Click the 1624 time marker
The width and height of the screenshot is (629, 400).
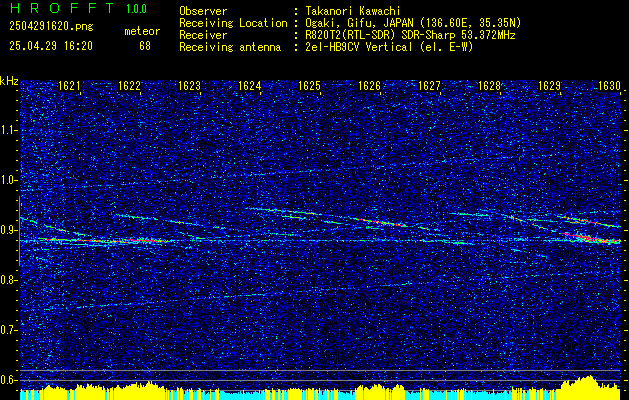[x=249, y=86]
